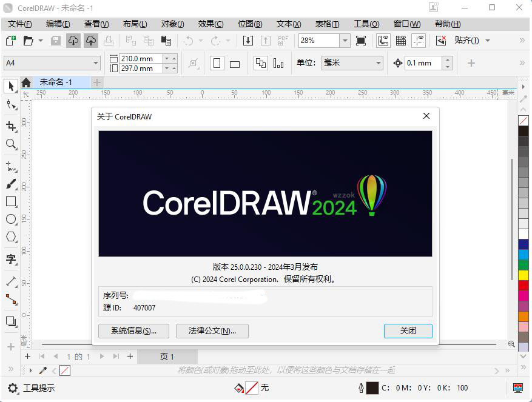Select the Artistic Media brush tool

[11, 184]
